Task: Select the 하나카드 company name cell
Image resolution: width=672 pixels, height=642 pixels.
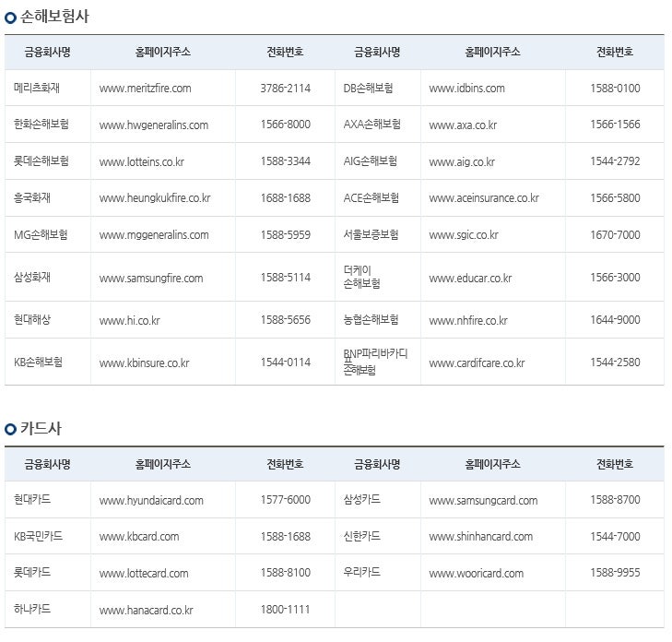Action: 48,609
